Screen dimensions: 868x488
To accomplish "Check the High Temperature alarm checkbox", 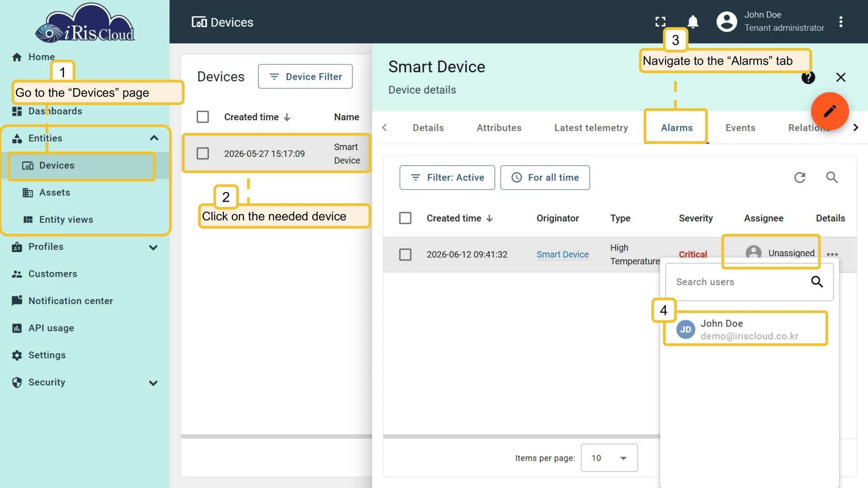I will [405, 254].
